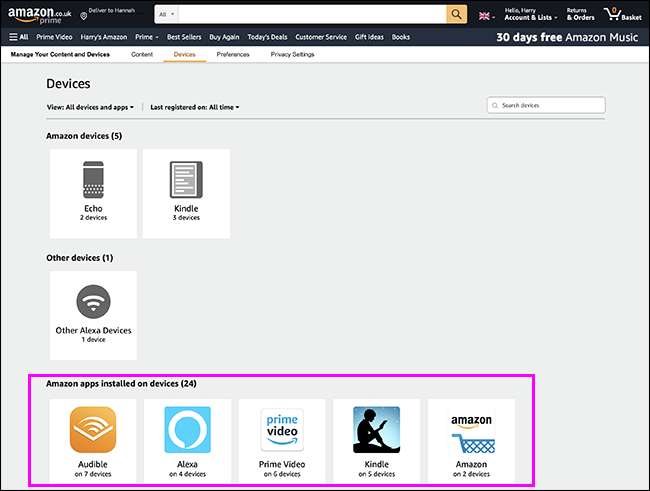Go to Gift Ideas link
This screenshot has height=491, width=650.
pos(369,37)
